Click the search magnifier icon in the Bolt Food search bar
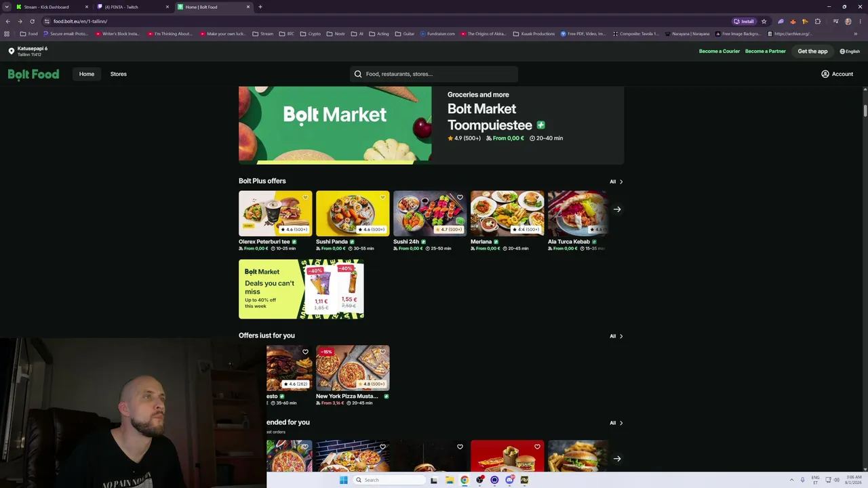The width and height of the screenshot is (868, 488). [358, 74]
